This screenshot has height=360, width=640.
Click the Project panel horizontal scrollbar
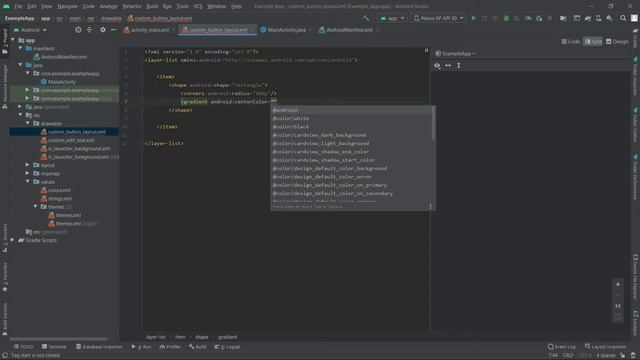click(58, 339)
